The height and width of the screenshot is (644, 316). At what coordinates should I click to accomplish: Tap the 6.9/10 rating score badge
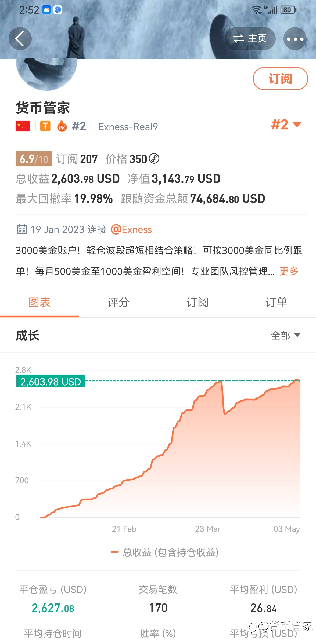(x=34, y=159)
